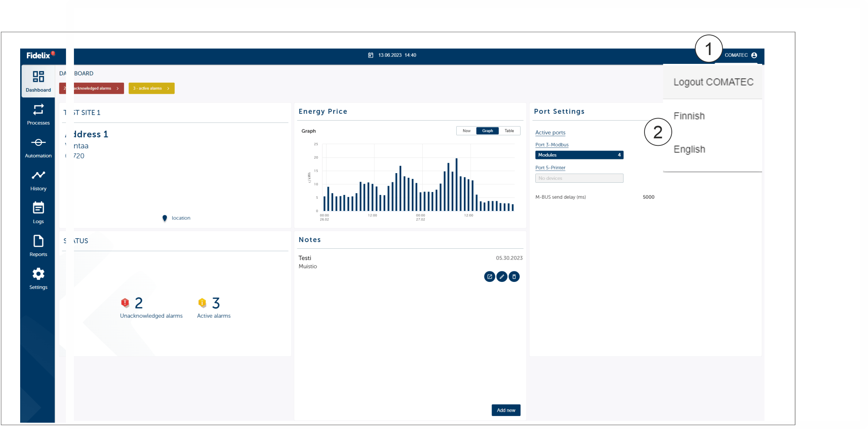Open the Dashboard sidebar icon
The width and height of the screenshot is (868, 429).
[x=38, y=77]
